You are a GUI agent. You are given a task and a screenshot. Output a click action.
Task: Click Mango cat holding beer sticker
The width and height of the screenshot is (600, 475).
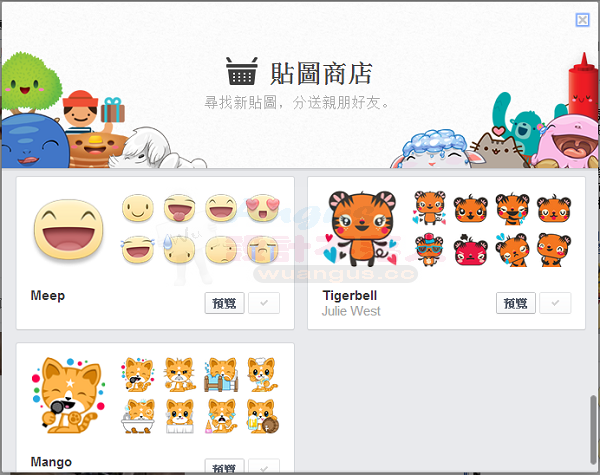click(263, 416)
